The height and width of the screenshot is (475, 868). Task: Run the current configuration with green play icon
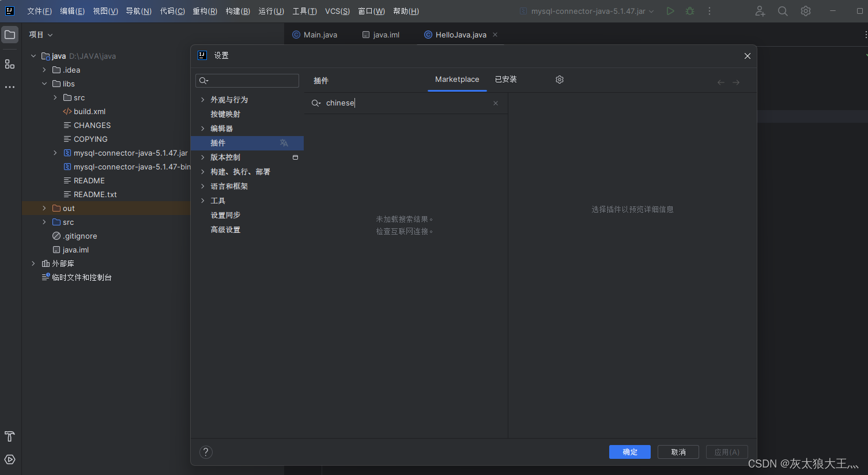pyautogui.click(x=670, y=10)
